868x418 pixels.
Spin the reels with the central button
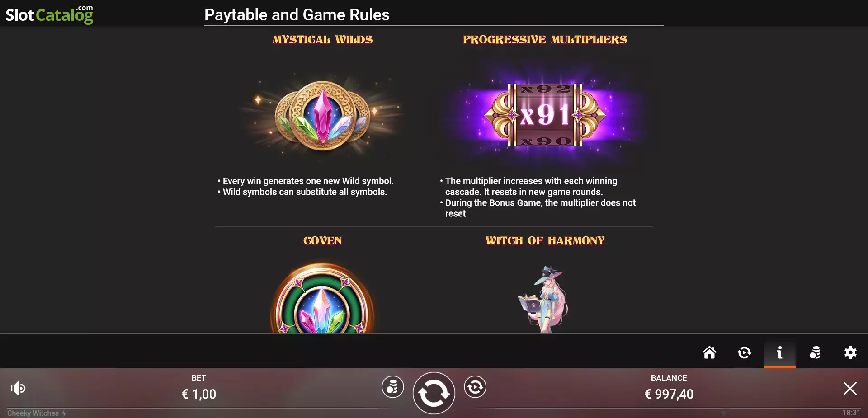(434, 393)
